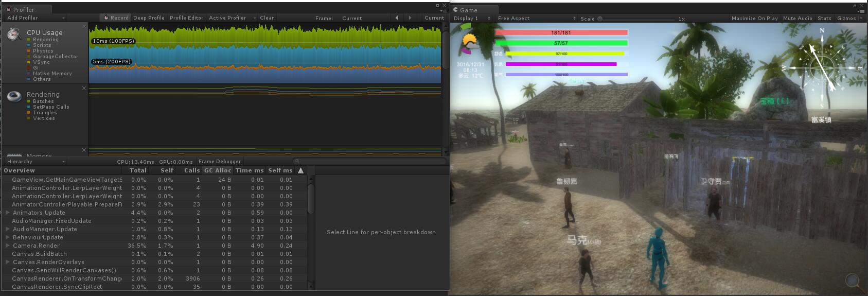This screenshot has height=296, width=868.
Task: Step to the previous frame arrow
Action: (x=397, y=18)
